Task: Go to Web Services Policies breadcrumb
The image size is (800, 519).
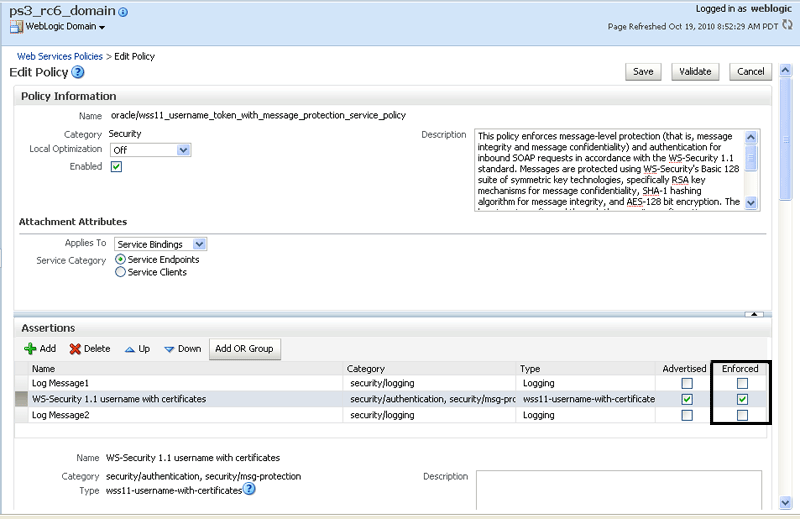Action: pos(60,57)
